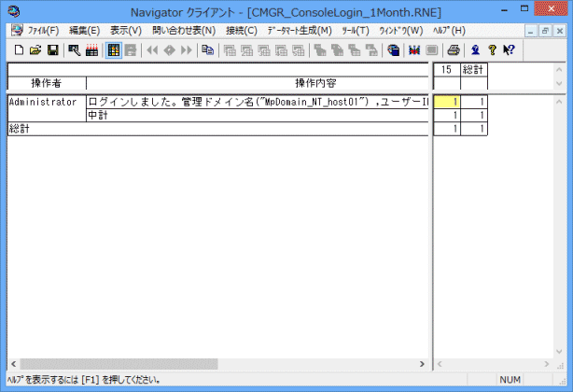Open a file using the folder icon

(x=35, y=49)
